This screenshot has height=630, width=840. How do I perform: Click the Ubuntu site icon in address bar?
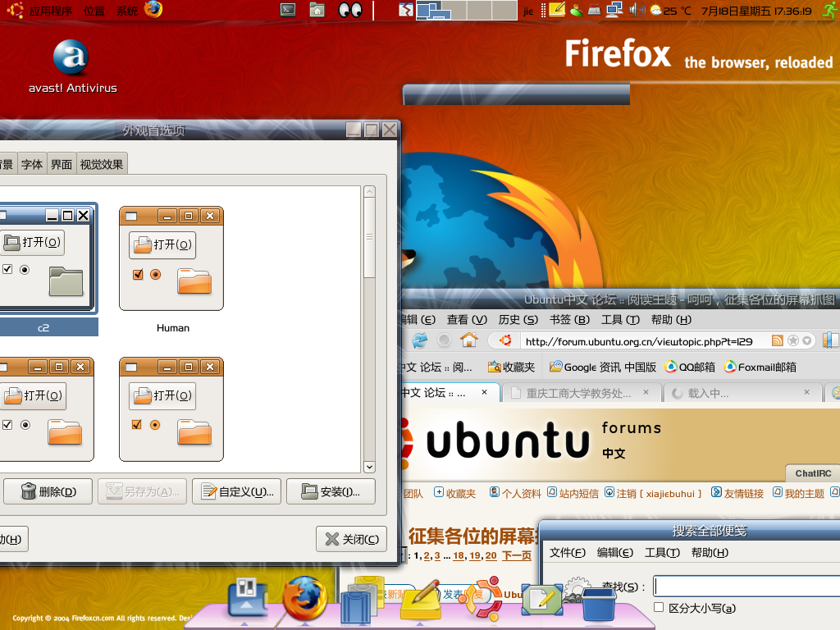505,340
